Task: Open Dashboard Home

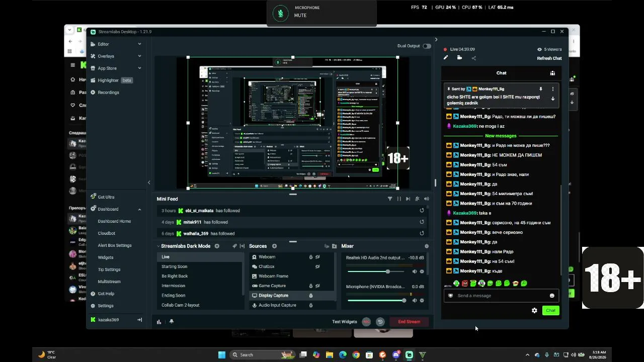Action: click(114, 221)
